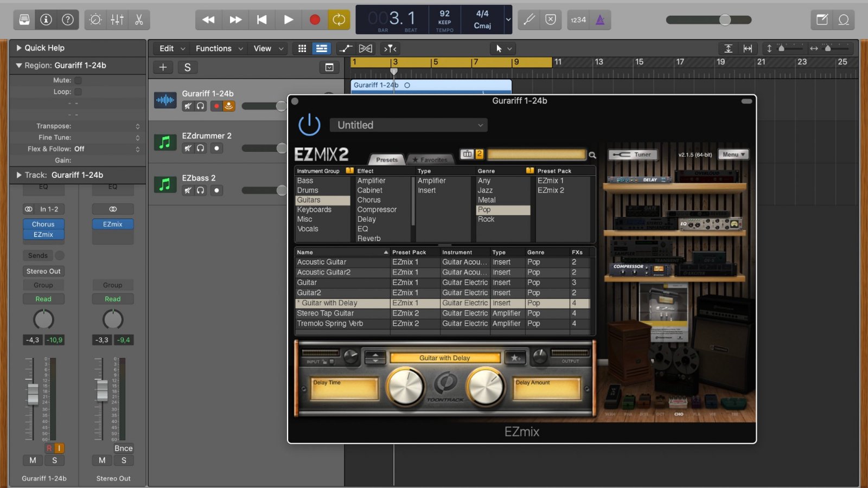
Task: Click the add track plus button
Action: click(x=163, y=67)
